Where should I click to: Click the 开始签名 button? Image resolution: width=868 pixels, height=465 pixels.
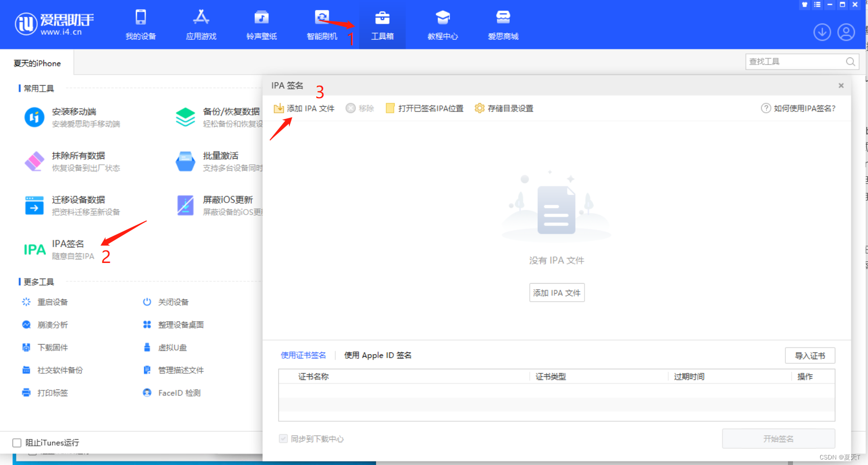(778, 439)
